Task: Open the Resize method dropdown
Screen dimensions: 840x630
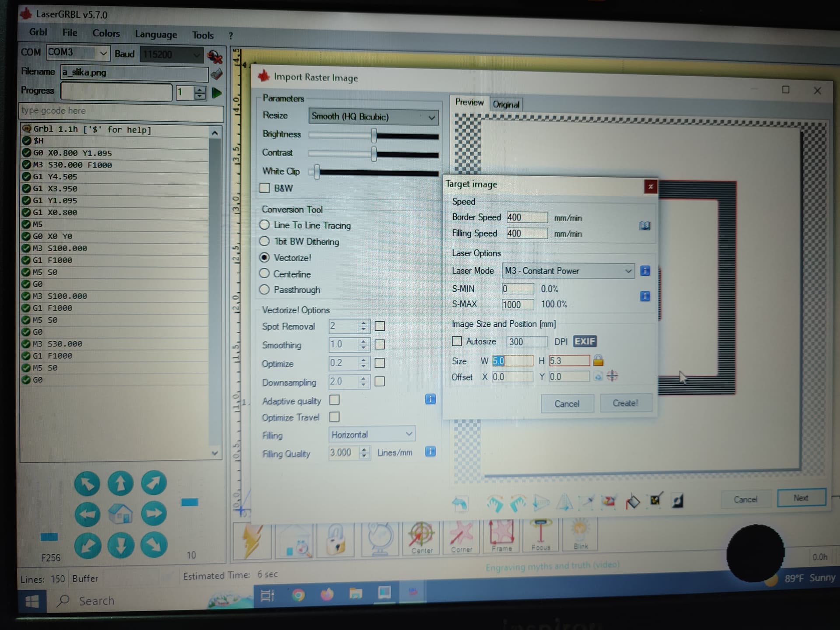Action: coord(373,117)
